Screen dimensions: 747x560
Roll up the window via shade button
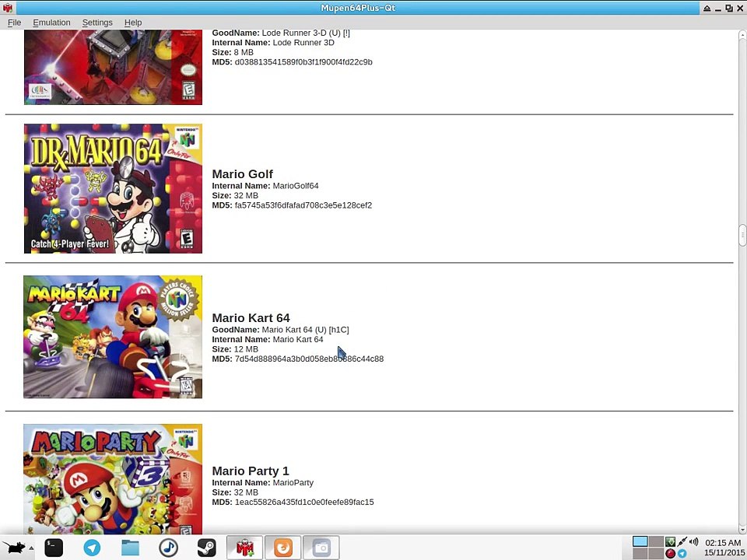click(707, 8)
